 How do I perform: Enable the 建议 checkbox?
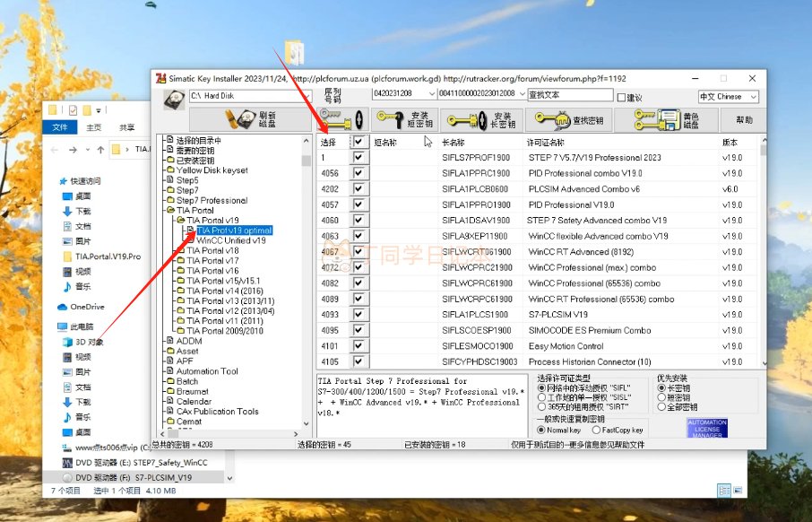click(622, 97)
